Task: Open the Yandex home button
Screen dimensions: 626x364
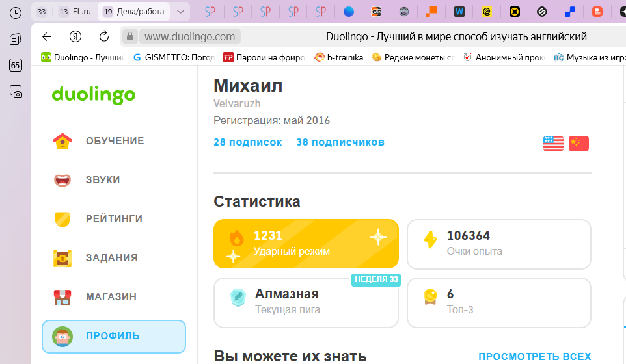Action: click(x=75, y=36)
